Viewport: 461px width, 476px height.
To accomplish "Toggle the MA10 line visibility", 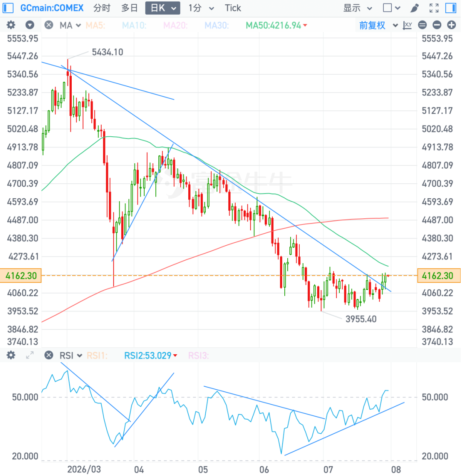I will (134, 25).
